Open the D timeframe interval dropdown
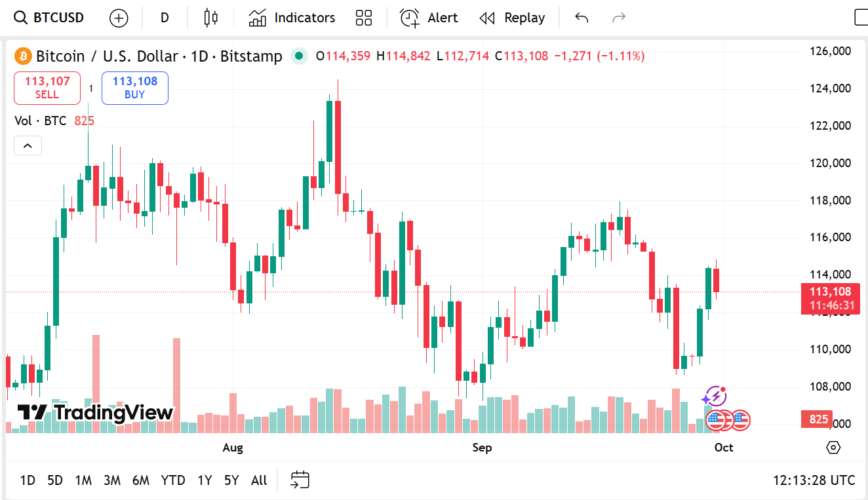Viewport: 868px width, 500px height. pos(165,18)
